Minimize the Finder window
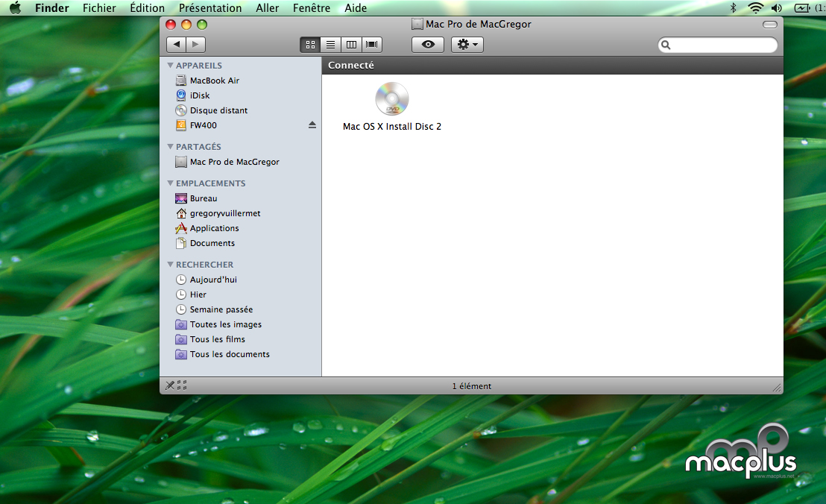Screen dimensions: 826x504 [186, 24]
